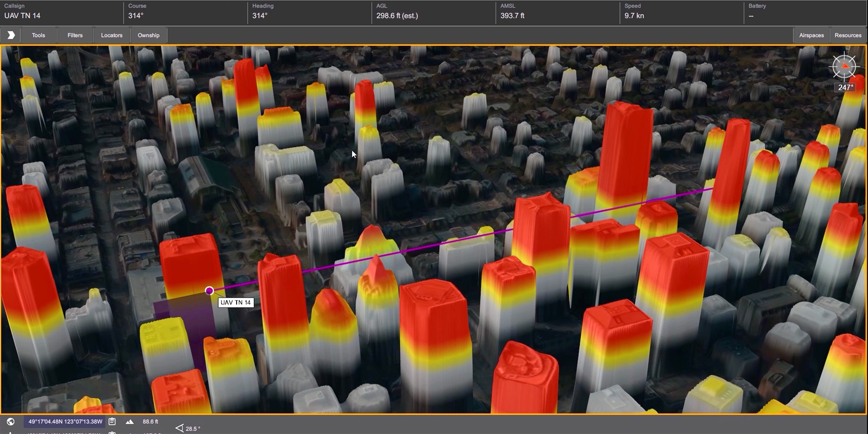Select the UAV TN 14 position marker
Image resolution: width=868 pixels, height=434 pixels.
210,290
